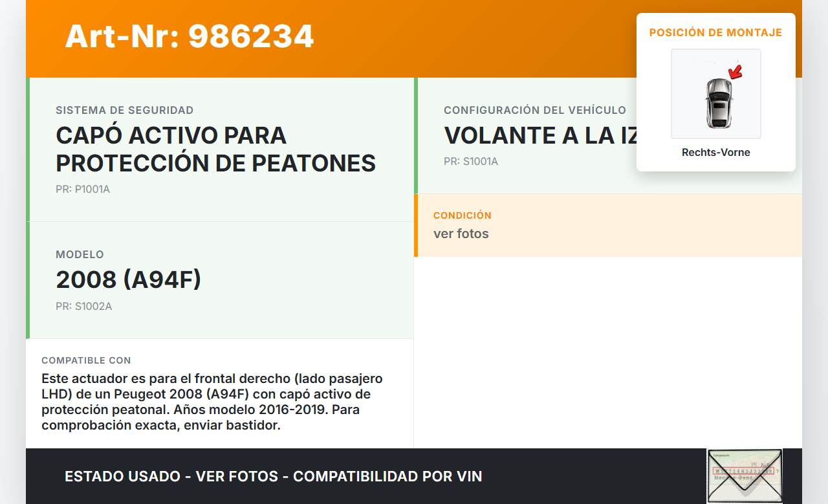
Task: Click the SISTEMA DE SEGURIDAD label
Action: point(125,111)
